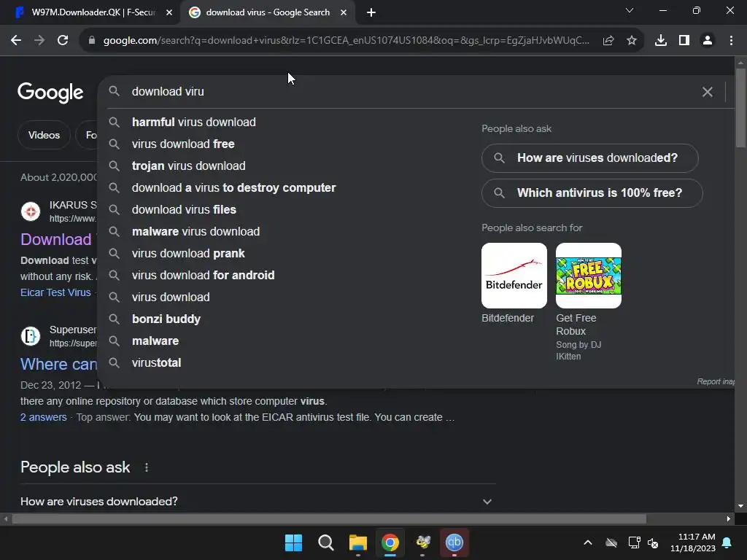Open the Free Robux thumbnail
The image size is (747, 560).
(x=589, y=276)
